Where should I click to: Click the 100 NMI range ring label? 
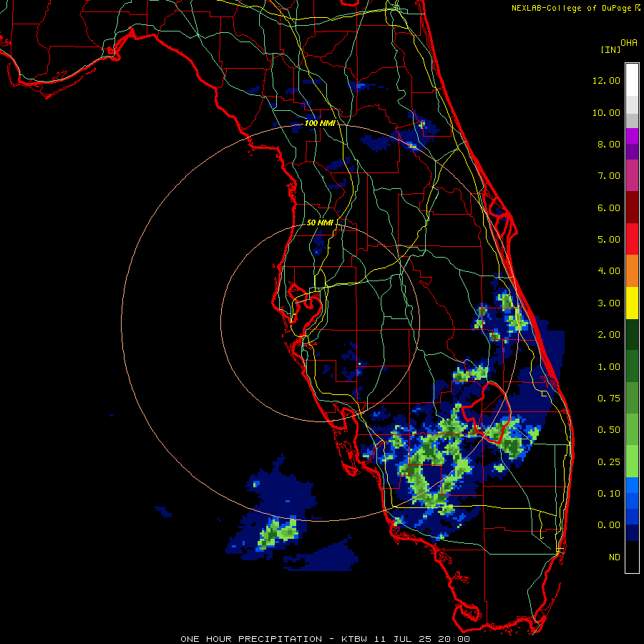point(319,123)
